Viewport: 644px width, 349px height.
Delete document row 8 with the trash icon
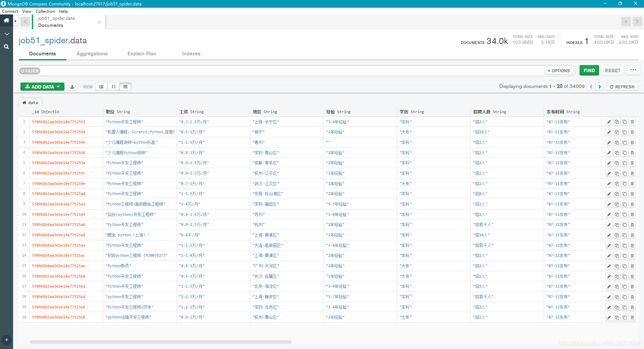[x=632, y=194]
